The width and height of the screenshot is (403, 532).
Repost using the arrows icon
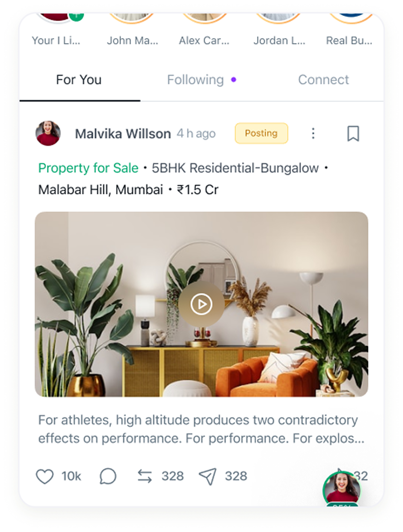click(145, 476)
